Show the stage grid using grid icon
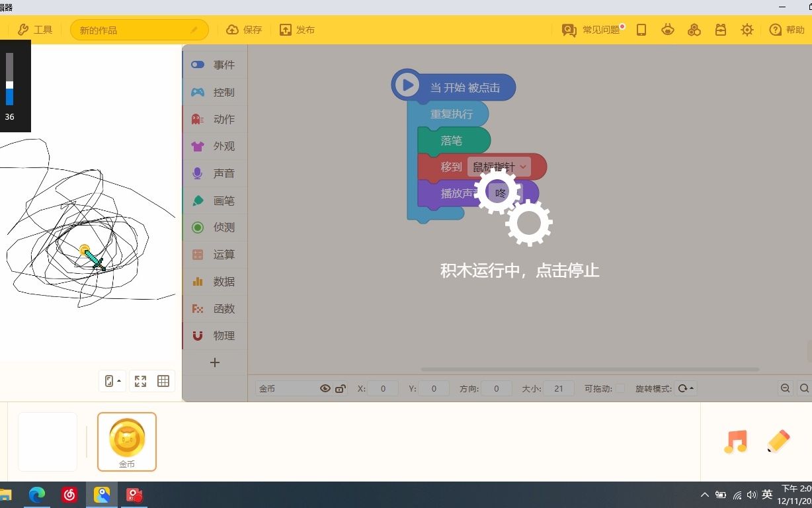Image resolution: width=812 pixels, height=508 pixels. coord(163,381)
